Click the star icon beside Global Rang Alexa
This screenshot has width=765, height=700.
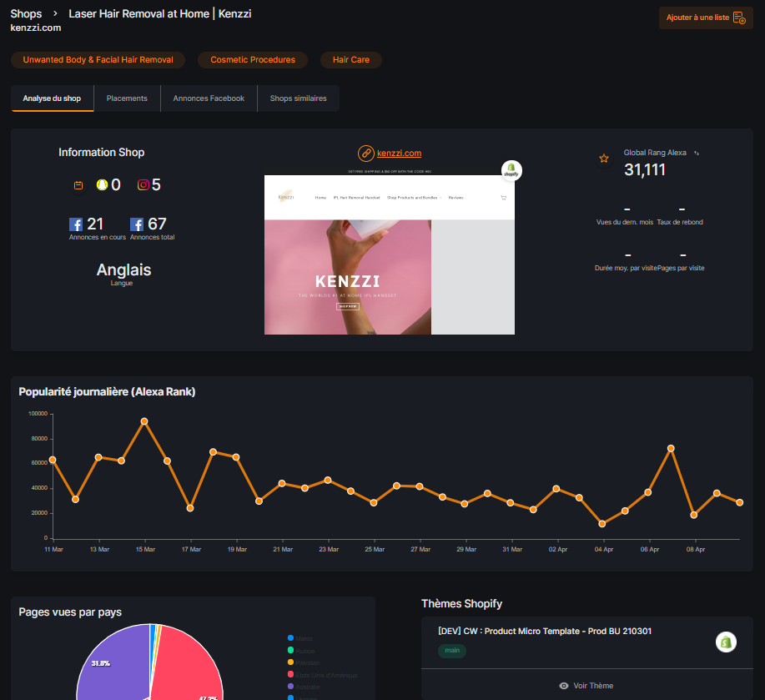(x=604, y=159)
